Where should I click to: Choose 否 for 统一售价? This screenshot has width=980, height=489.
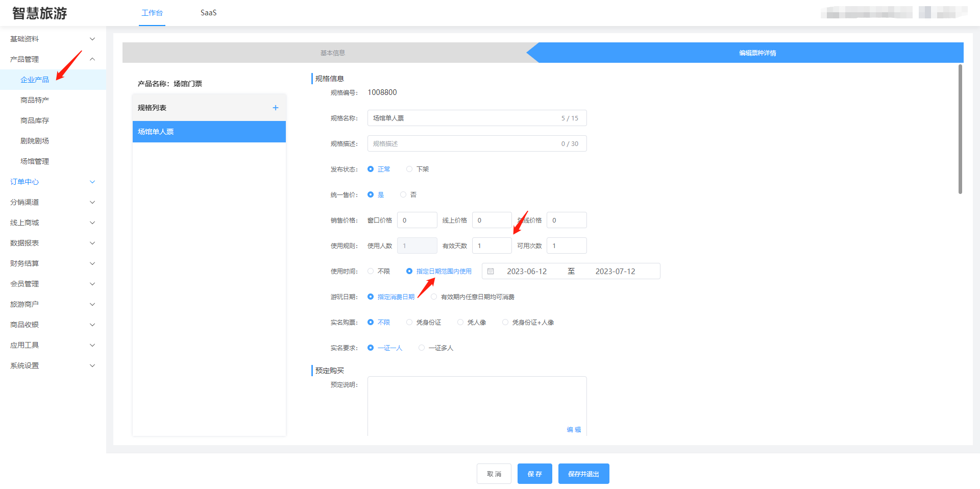[x=403, y=194]
